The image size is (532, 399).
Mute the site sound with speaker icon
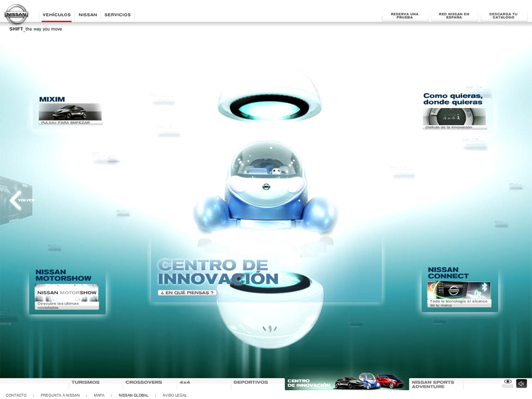521,384
